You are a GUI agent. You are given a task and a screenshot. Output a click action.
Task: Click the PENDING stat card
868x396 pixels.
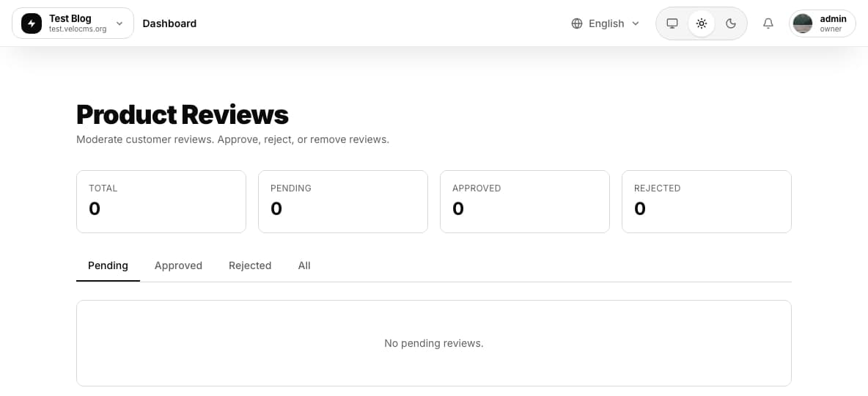343,202
